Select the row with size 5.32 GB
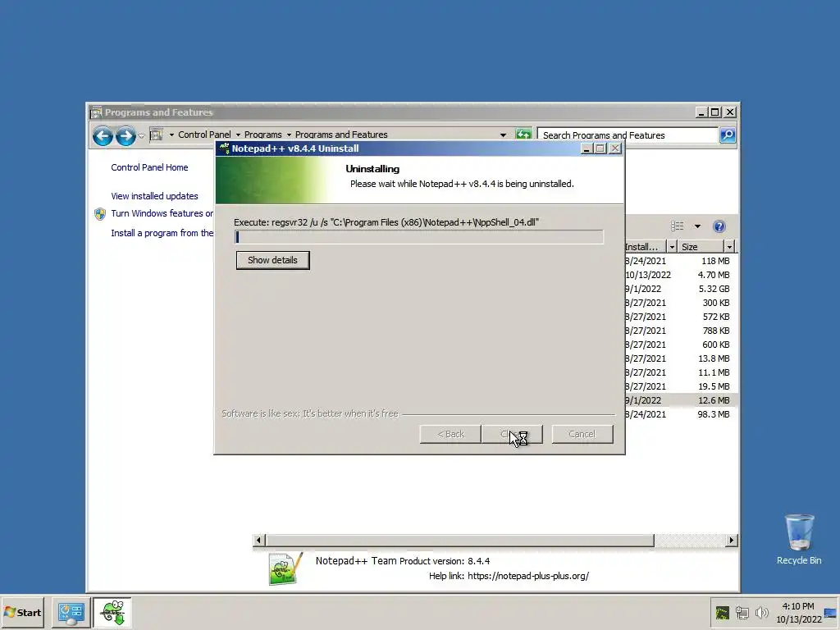The height and width of the screenshot is (630, 840). 680,289
